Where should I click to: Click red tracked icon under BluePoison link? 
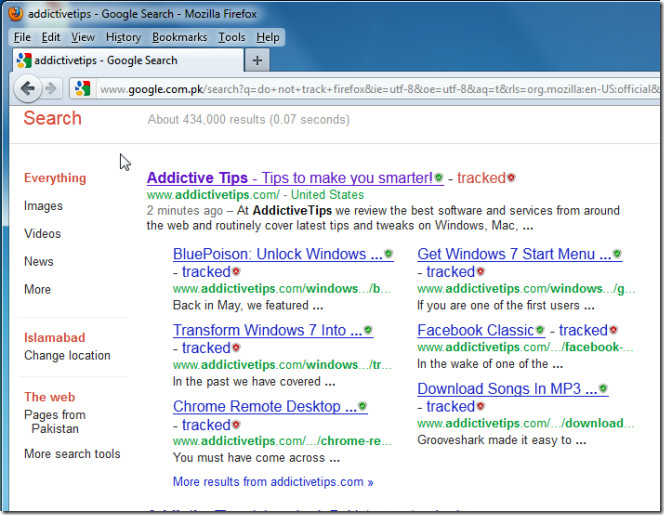click(236, 271)
